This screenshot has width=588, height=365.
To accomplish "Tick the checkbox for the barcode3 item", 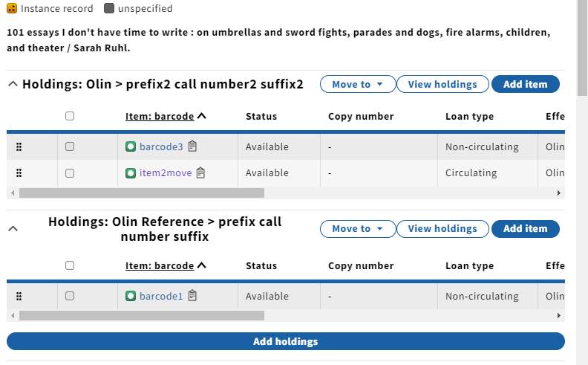I will 70,146.
